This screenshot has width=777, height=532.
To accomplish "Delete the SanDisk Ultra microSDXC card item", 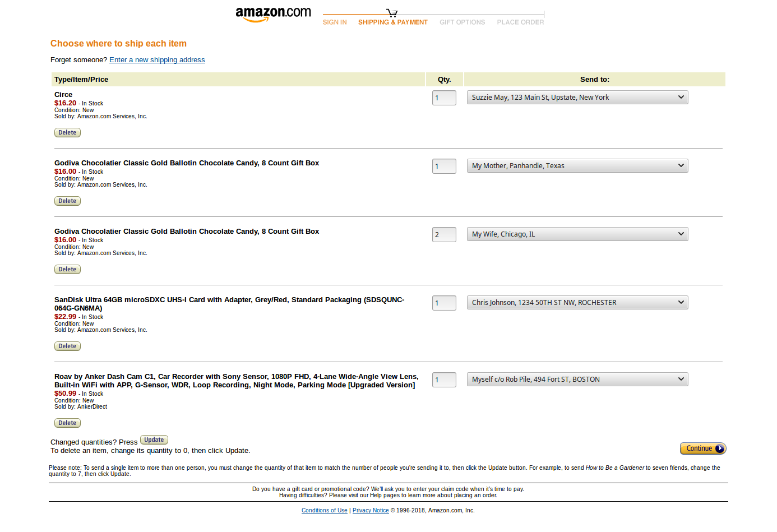I will (x=67, y=346).
